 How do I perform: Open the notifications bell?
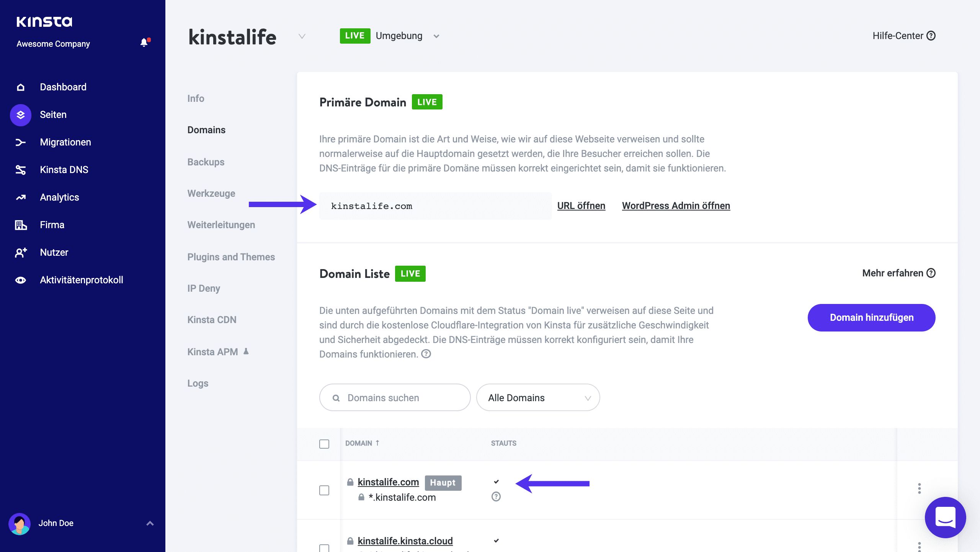click(144, 42)
